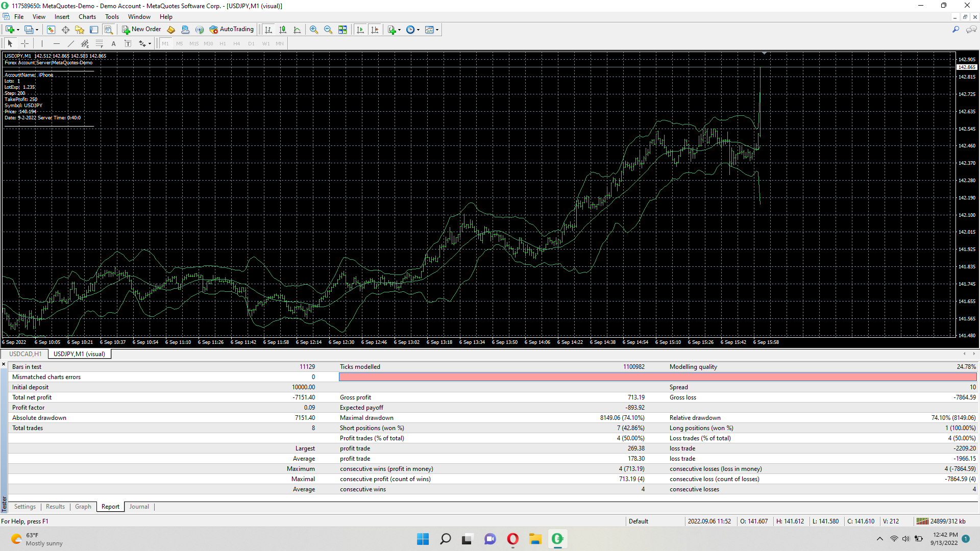Zoom in on the chart
The height and width of the screenshot is (551, 980).
click(x=314, y=30)
